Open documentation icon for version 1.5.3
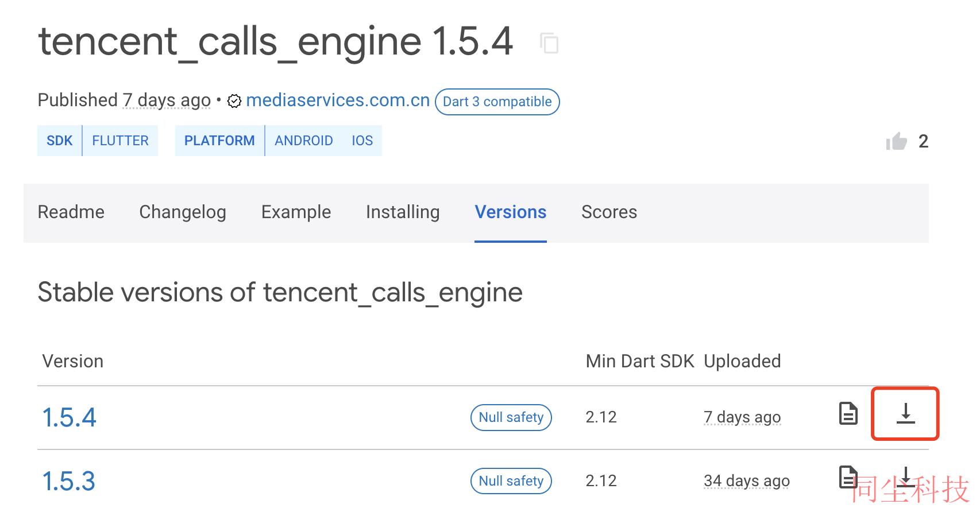 coord(848,477)
